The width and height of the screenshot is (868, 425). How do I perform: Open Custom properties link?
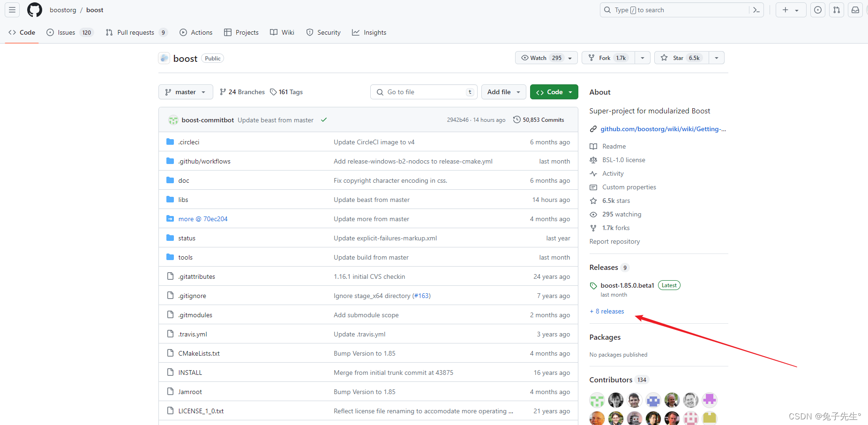629,187
